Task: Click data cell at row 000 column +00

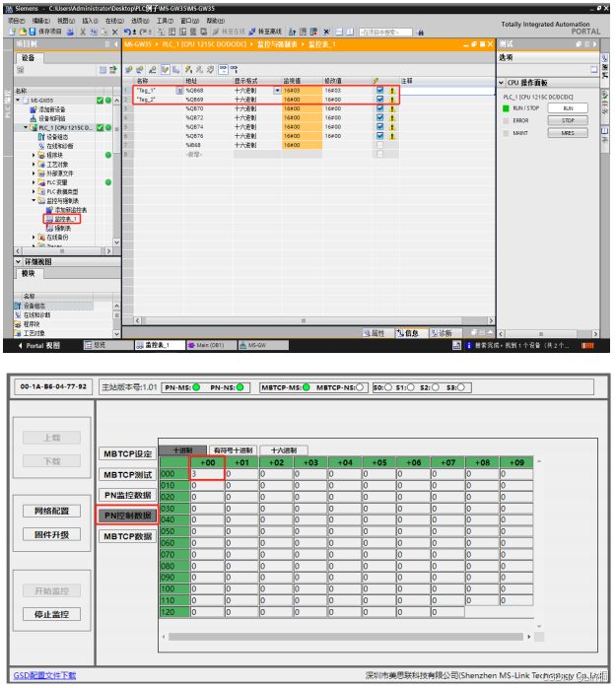Action: click(207, 474)
